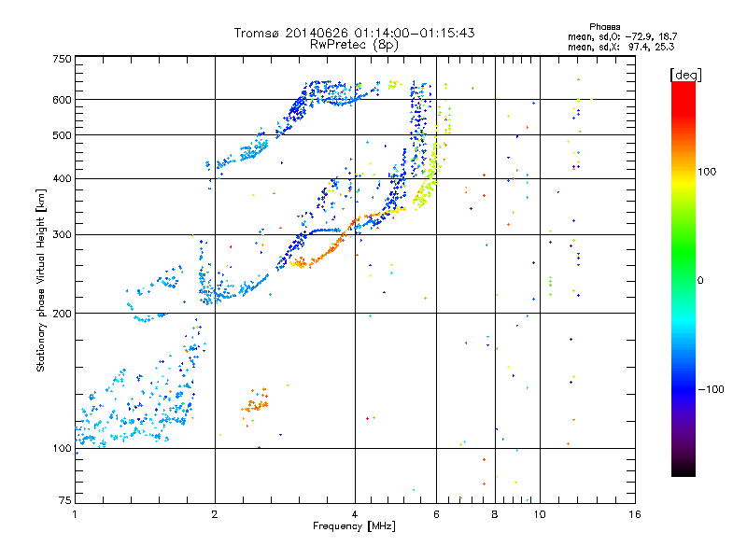Click the x-axis tick label '10'
The height and width of the screenshot is (560, 747).
click(x=540, y=514)
